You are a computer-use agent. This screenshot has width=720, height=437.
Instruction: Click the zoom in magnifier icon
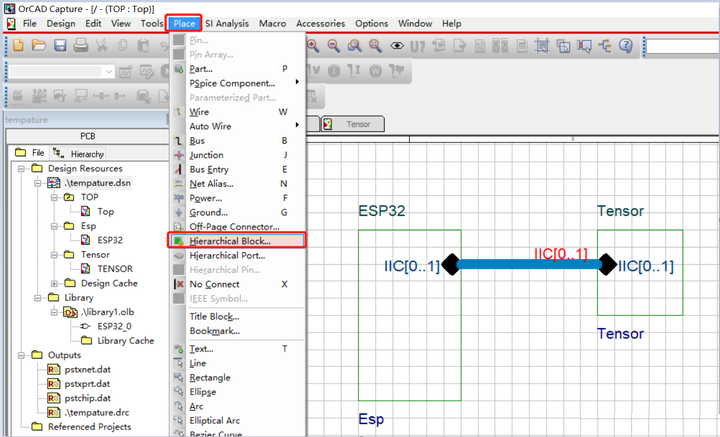[313, 45]
